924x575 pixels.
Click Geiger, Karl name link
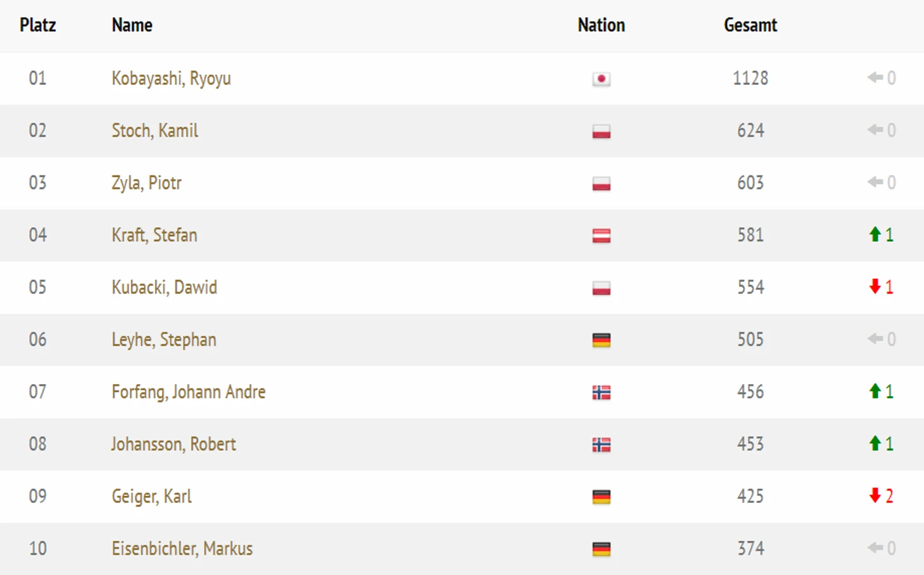[152, 497]
